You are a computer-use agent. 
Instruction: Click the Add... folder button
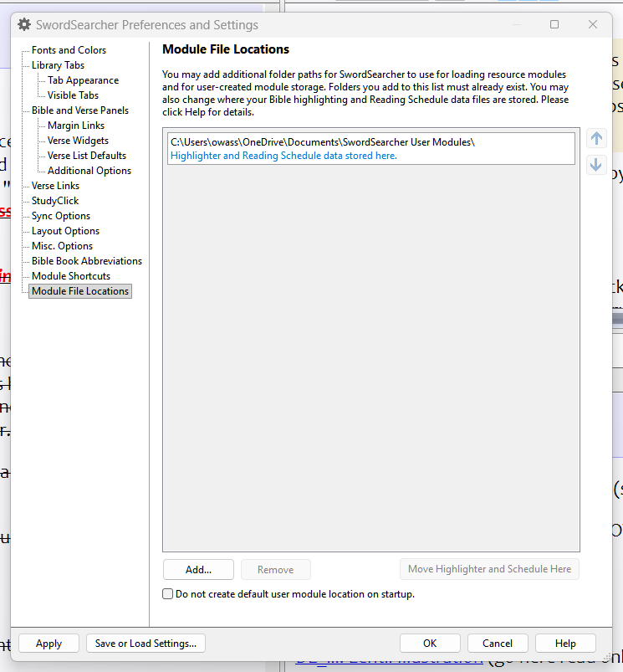click(x=198, y=570)
